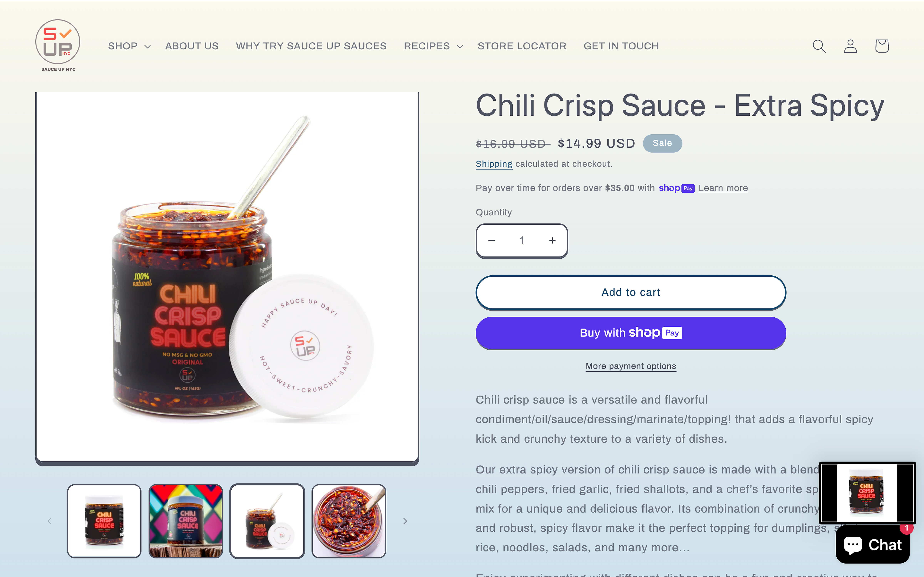Increase quantity with plus icon

[552, 240]
